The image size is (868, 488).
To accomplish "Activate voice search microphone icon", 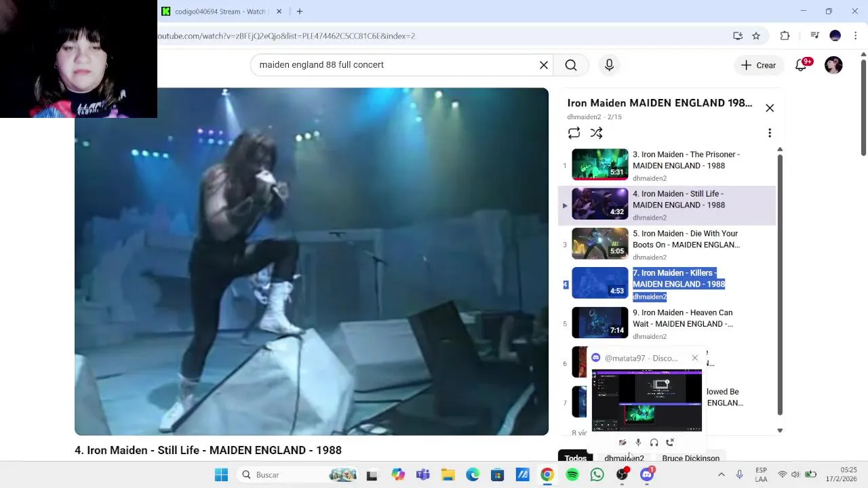I will coord(609,65).
